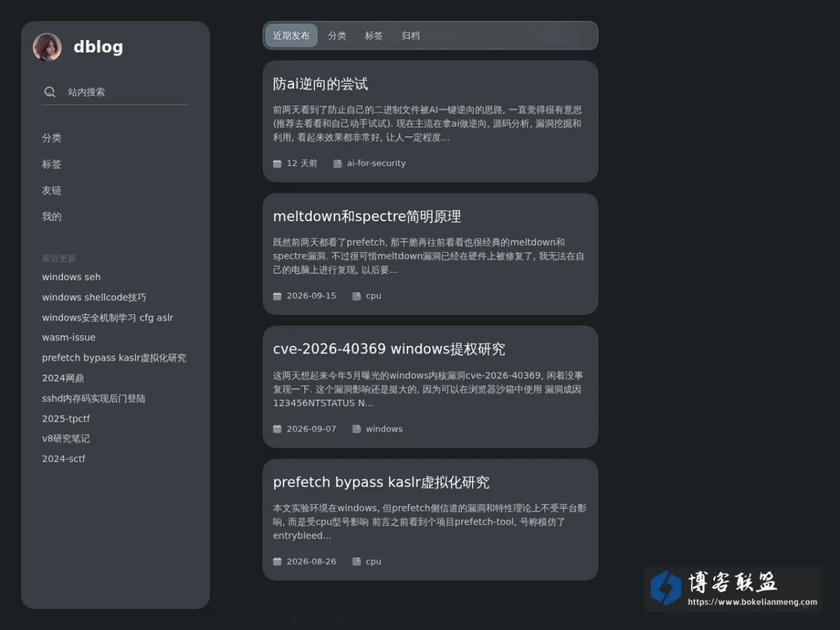Click category icon beside ai-for-security

pyautogui.click(x=338, y=164)
